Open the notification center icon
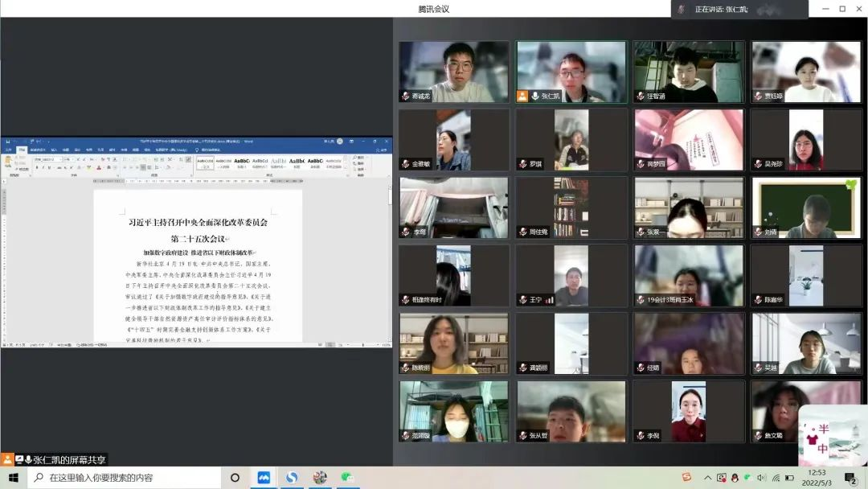The height and width of the screenshot is (489, 868). 850,478
